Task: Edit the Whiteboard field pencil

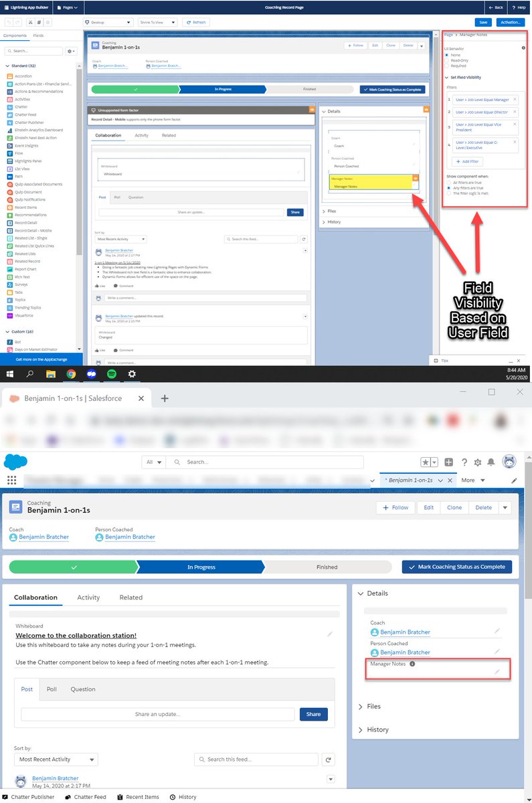Action: [x=330, y=634]
